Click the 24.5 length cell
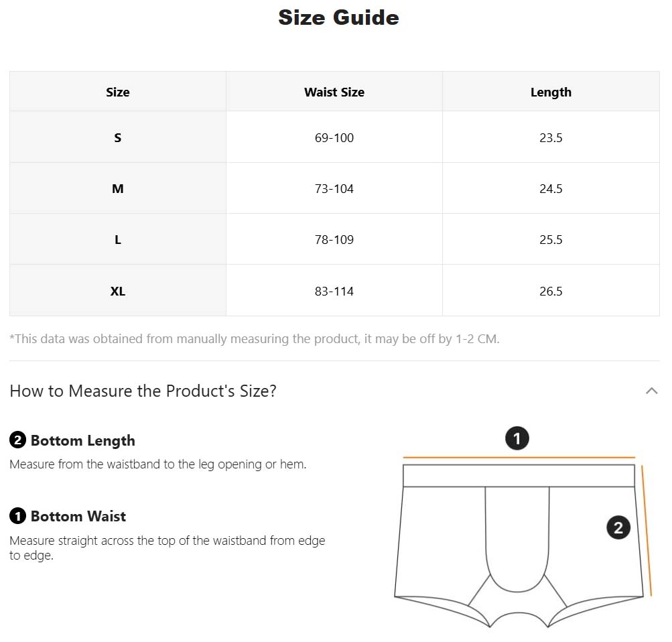This screenshot has height=642, width=672. 551,189
